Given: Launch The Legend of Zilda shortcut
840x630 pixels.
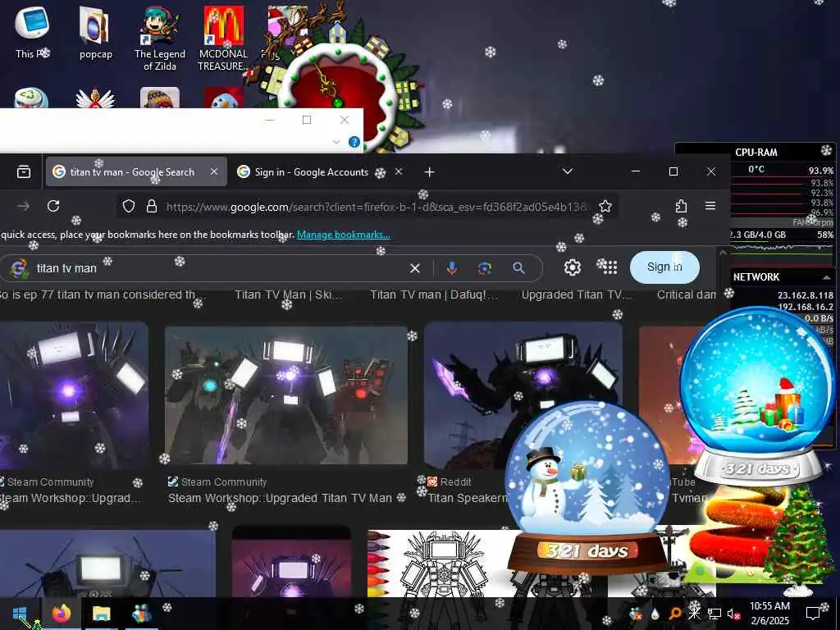Looking at the screenshot, I should (x=160, y=38).
